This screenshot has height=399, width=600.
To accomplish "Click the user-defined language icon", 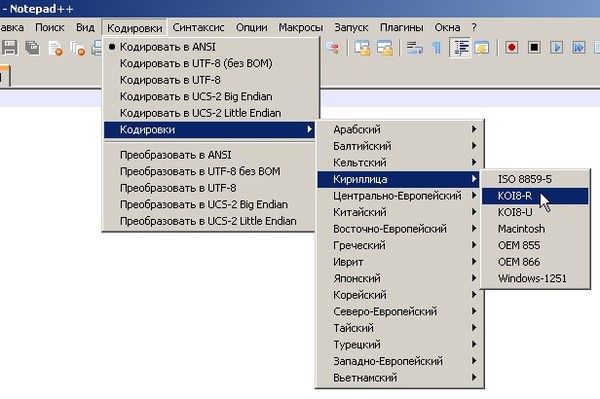I will (482, 48).
